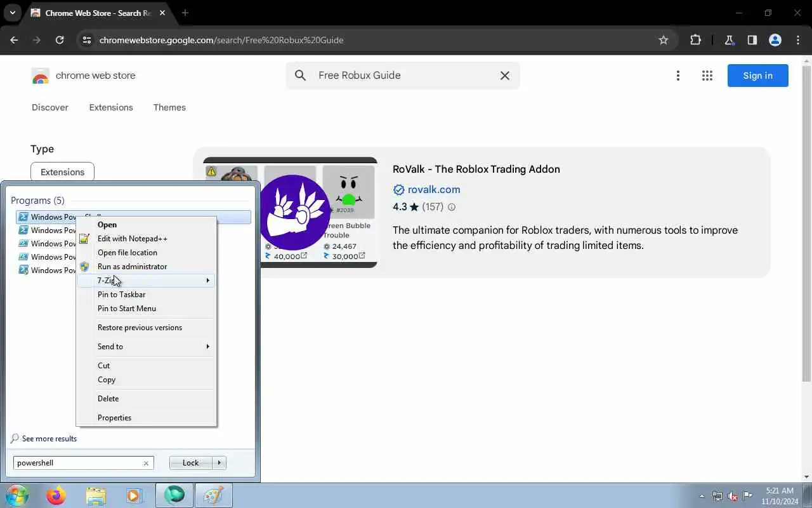
Task: Open Web Store more options dots
Action: point(678,76)
